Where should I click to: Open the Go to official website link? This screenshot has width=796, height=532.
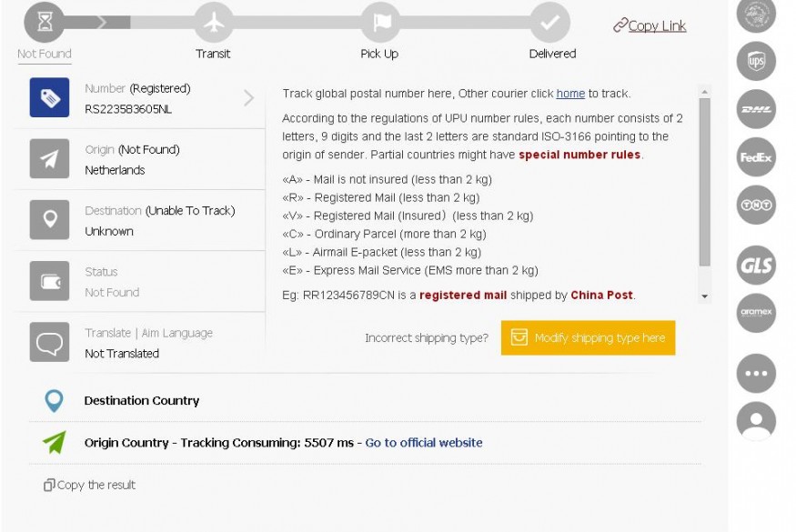coord(424,443)
